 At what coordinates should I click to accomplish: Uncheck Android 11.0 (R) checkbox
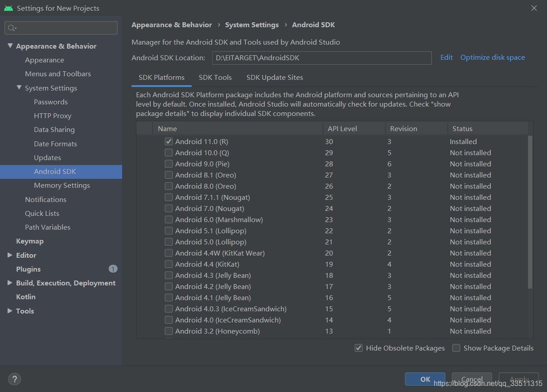click(x=169, y=141)
